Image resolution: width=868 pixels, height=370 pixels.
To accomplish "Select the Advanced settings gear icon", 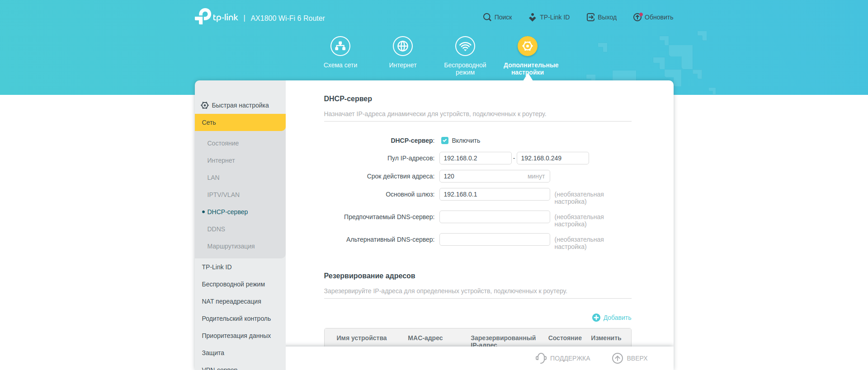I will point(527,46).
